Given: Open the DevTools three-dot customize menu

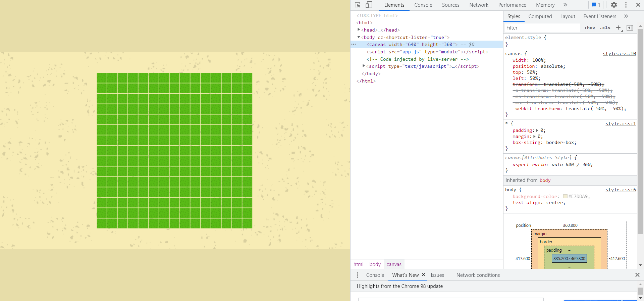Looking at the screenshot, I should [x=626, y=5].
